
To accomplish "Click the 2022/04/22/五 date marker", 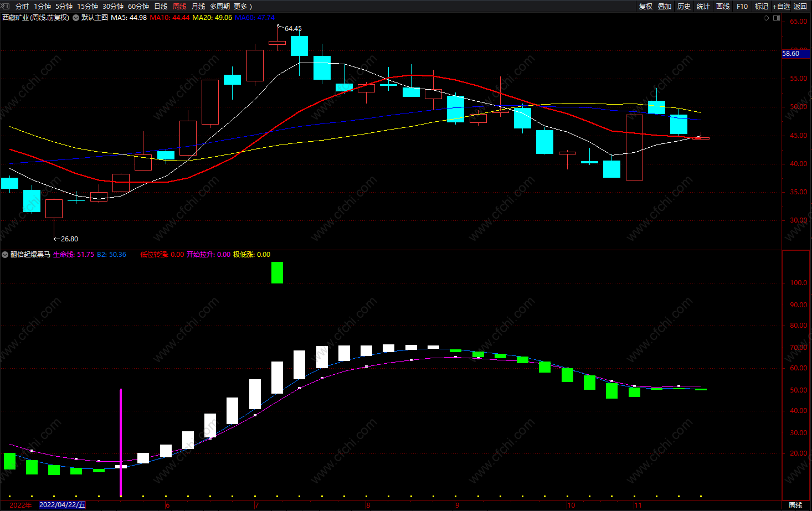I will tap(63, 505).
